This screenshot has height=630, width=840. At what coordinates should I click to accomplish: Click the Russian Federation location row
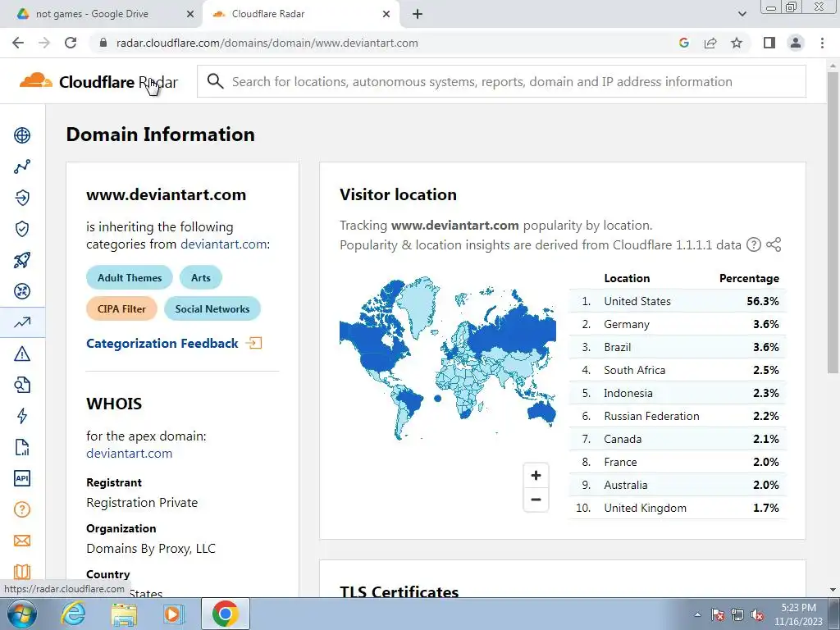pos(678,416)
